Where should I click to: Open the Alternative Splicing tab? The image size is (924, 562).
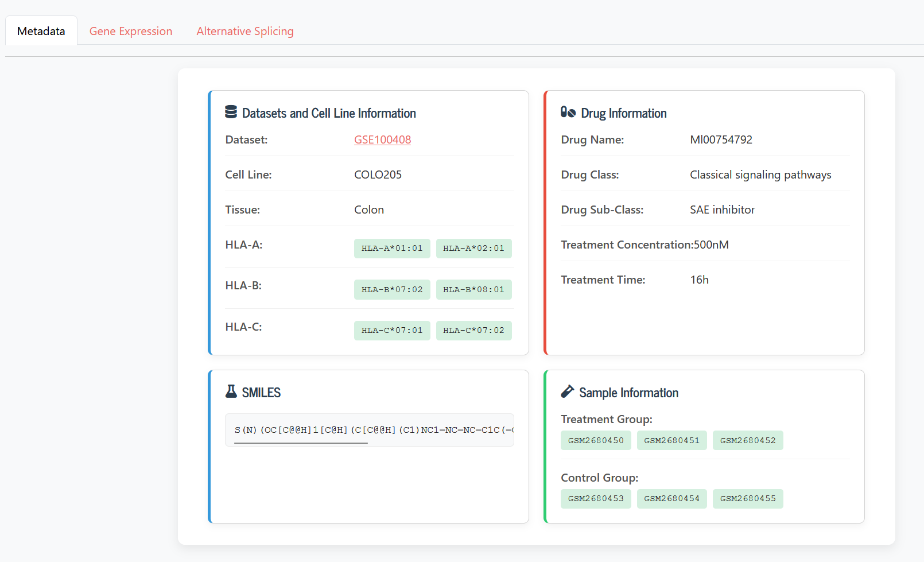click(245, 31)
